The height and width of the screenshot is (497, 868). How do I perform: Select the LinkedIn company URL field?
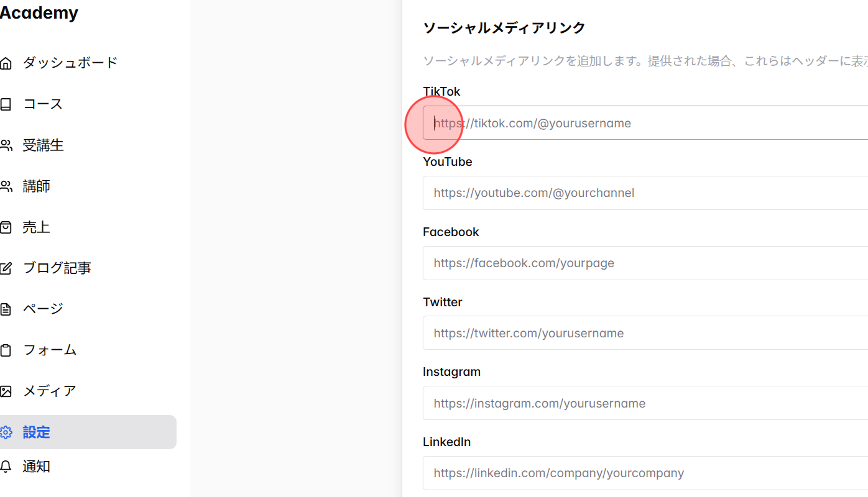560,473
